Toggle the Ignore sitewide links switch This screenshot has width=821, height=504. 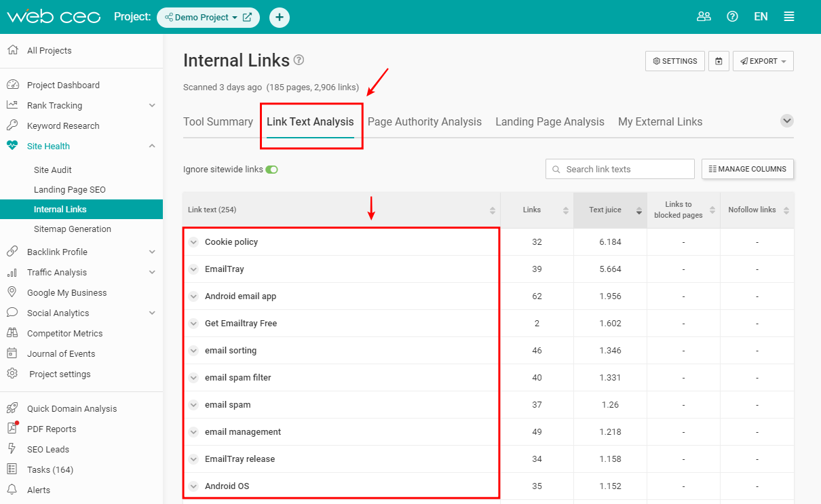click(271, 170)
